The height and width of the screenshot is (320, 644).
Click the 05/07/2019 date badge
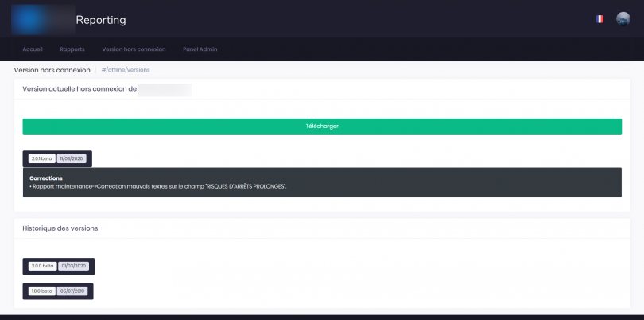pos(72,291)
